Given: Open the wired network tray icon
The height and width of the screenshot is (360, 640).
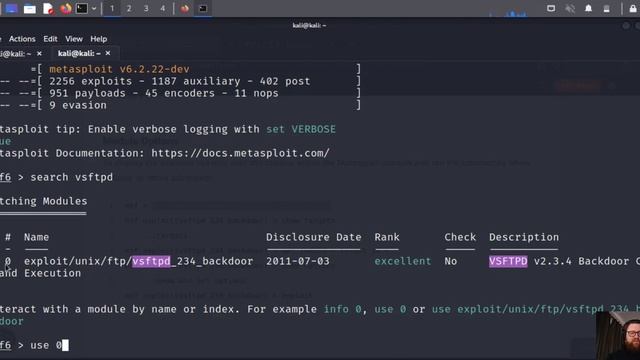Looking at the screenshot, I should click(551, 9).
